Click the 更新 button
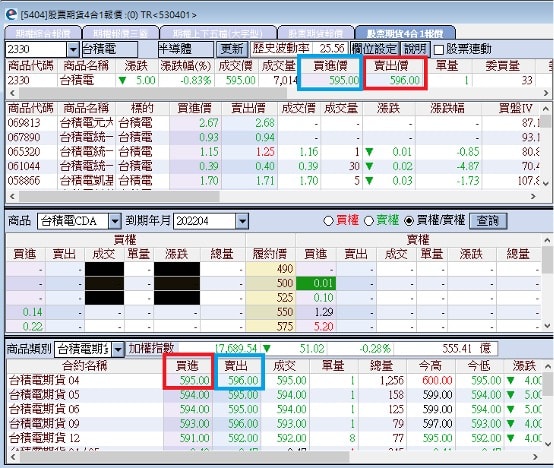 (x=232, y=49)
